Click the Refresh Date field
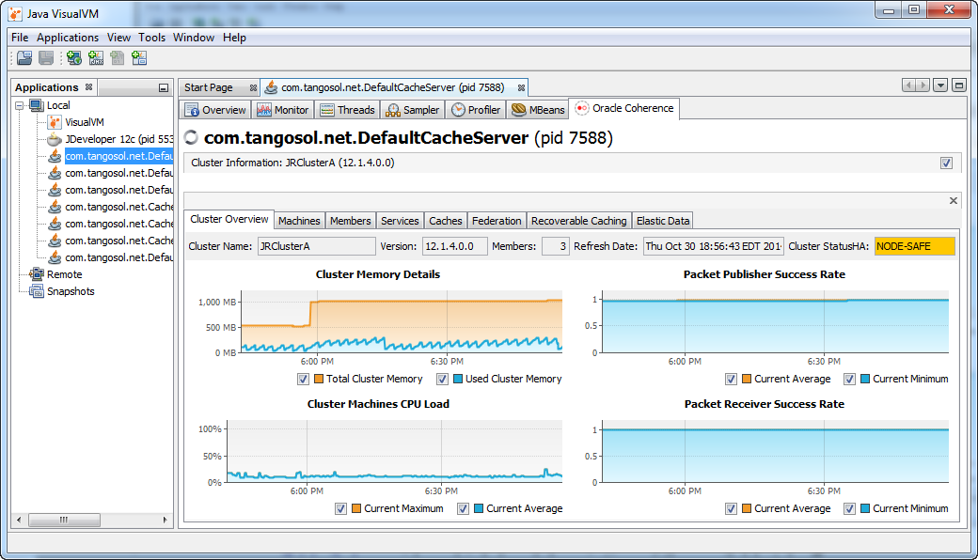 tap(714, 246)
